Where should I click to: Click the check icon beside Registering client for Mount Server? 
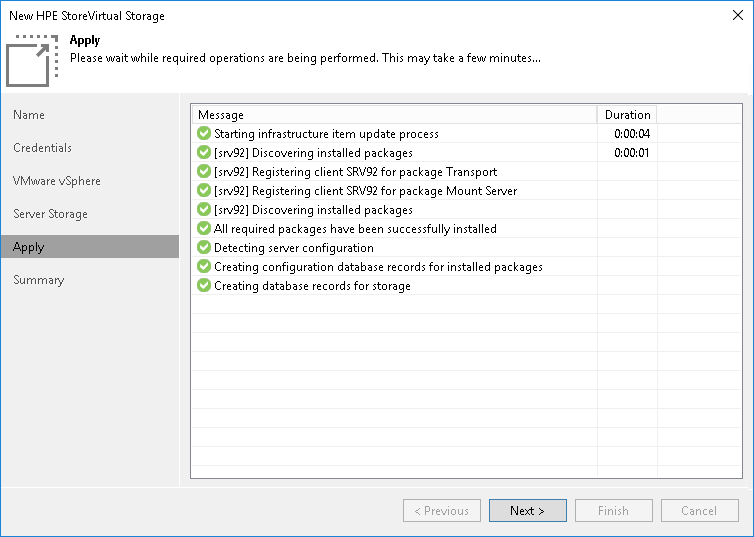pos(204,191)
